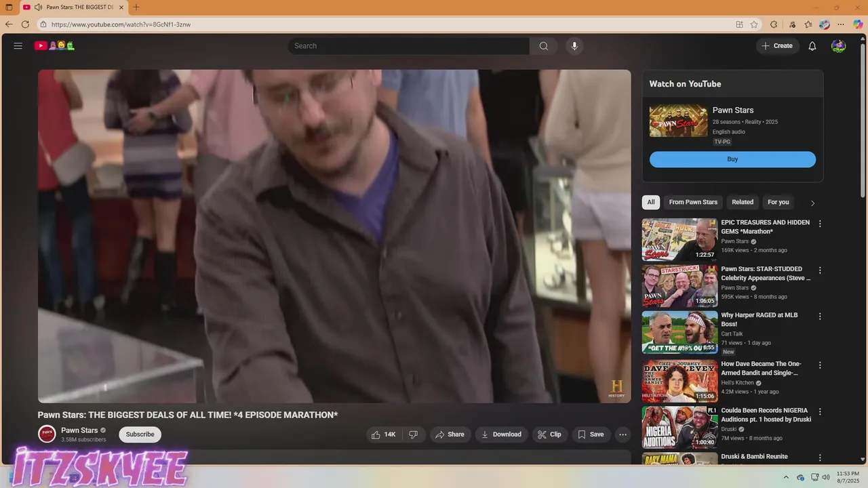Open Pawn Stars channel avatar
868x488 pixels.
[47, 434]
